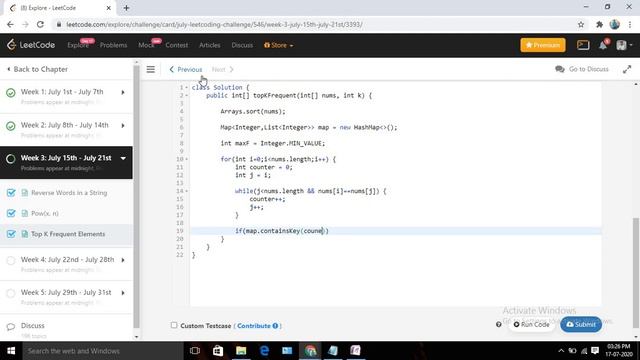Expand Week 2: July 8th - July 14th
The height and width of the screenshot is (360, 640).
[x=122, y=126]
